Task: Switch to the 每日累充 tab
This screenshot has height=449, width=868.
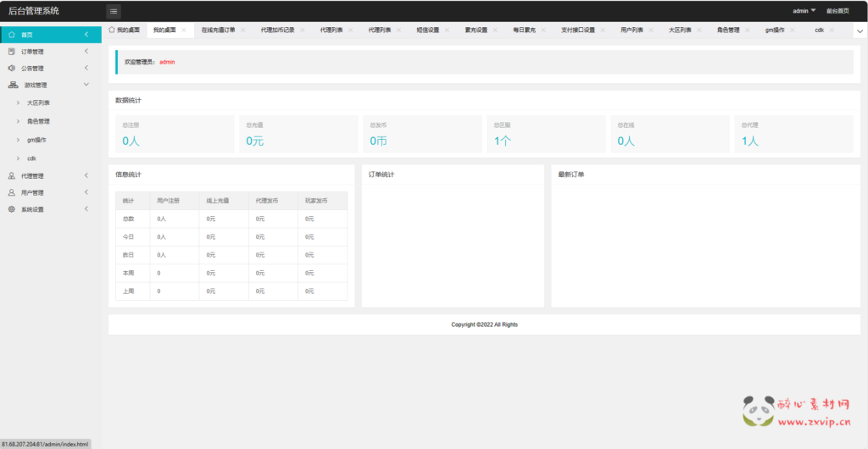Action: click(526, 30)
